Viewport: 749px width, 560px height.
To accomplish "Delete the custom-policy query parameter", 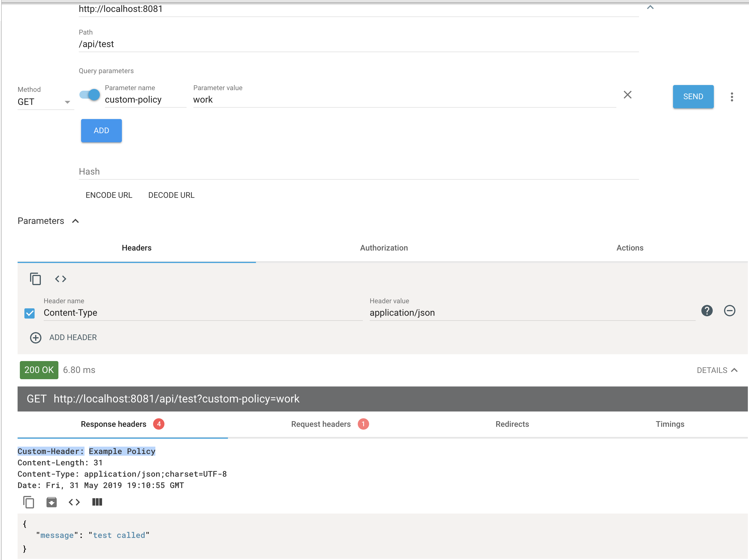I will pyautogui.click(x=627, y=95).
